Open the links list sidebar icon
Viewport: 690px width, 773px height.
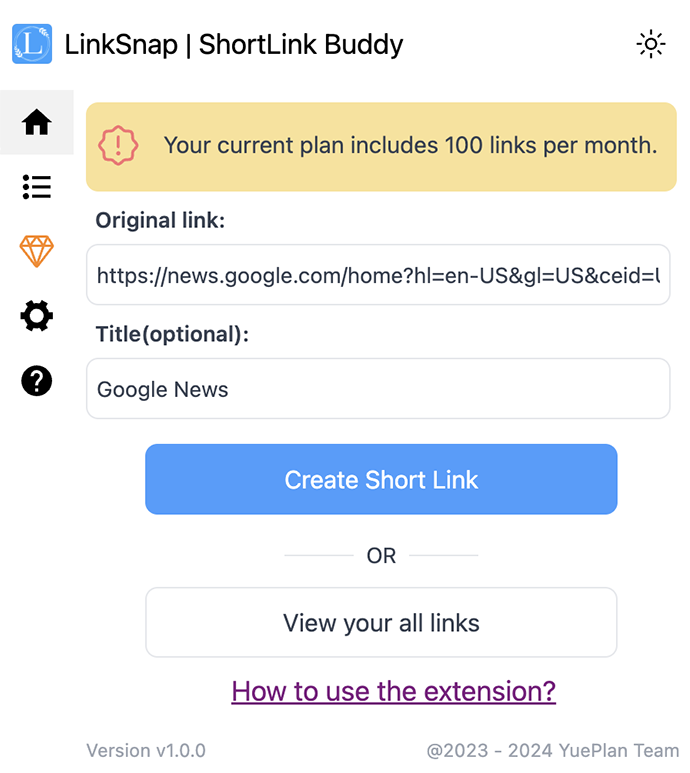37,187
